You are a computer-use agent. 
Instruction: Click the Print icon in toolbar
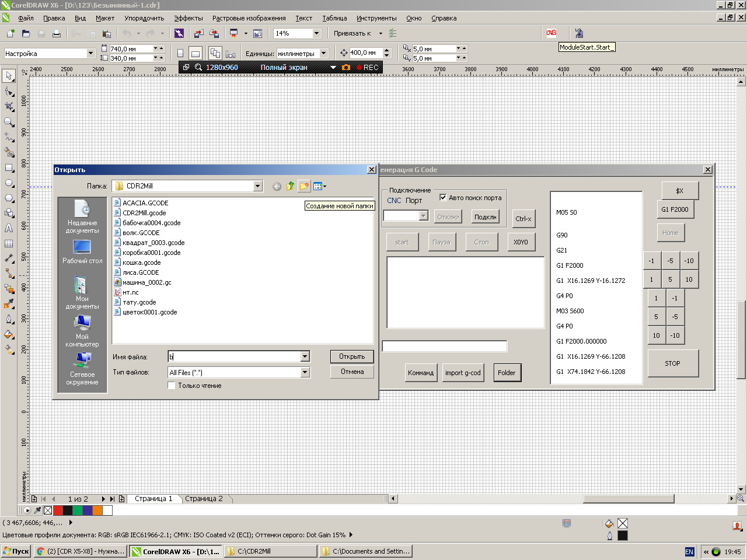click(57, 33)
